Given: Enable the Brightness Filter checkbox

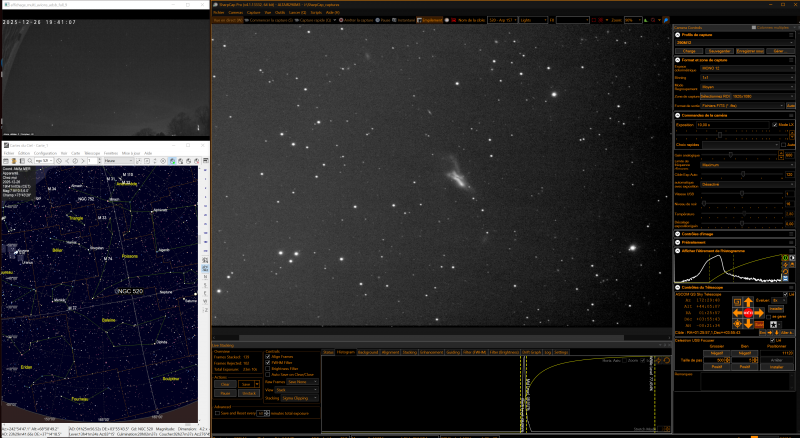Looking at the screenshot, I should 267,369.
